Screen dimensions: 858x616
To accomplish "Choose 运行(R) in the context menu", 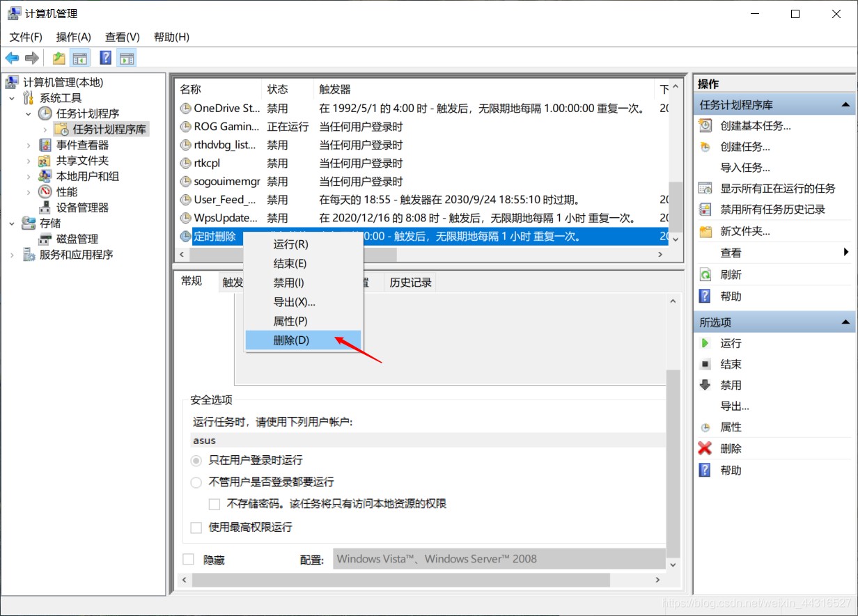I will pos(303,244).
